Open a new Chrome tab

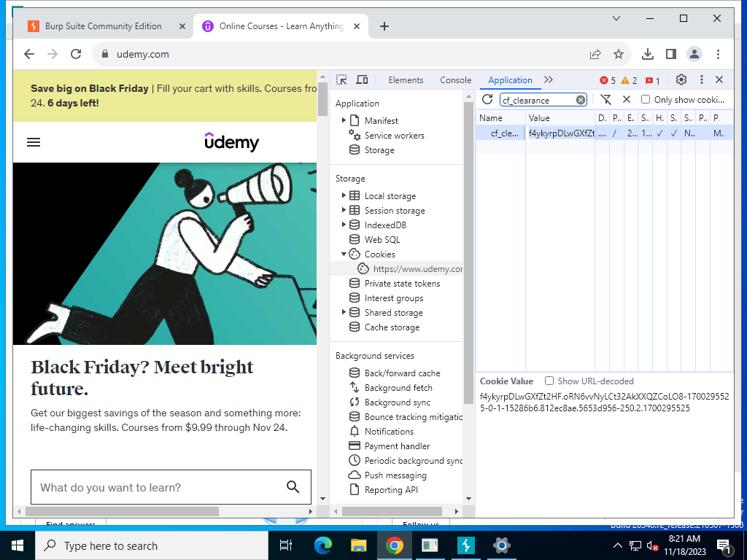[384, 26]
